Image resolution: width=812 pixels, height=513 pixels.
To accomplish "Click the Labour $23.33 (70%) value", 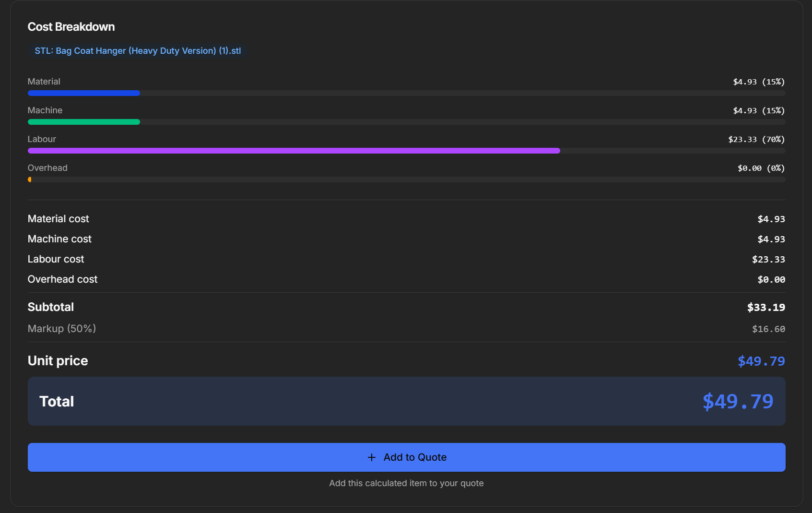I will coord(756,140).
